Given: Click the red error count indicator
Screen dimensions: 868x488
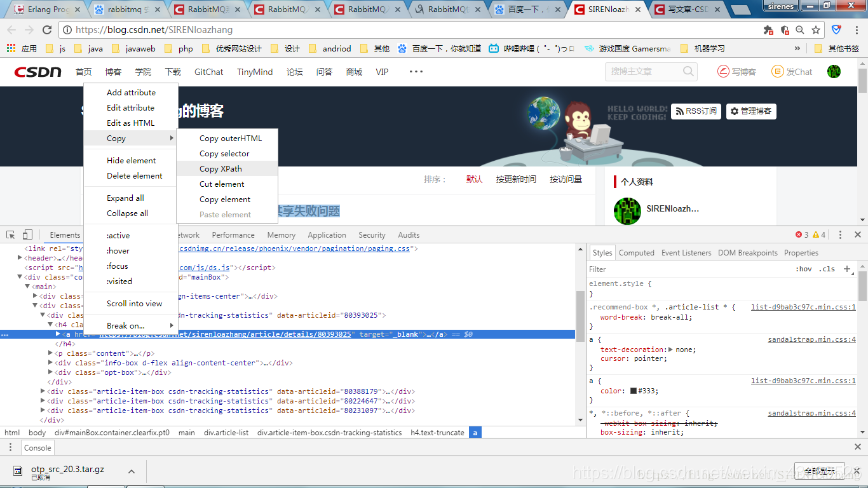Looking at the screenshot, I should tap(802, 234).
